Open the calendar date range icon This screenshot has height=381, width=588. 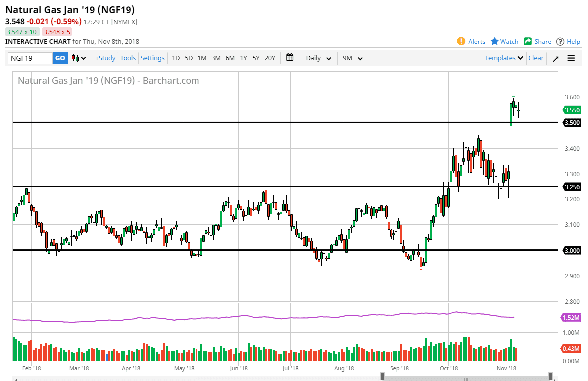pos(289,57)
